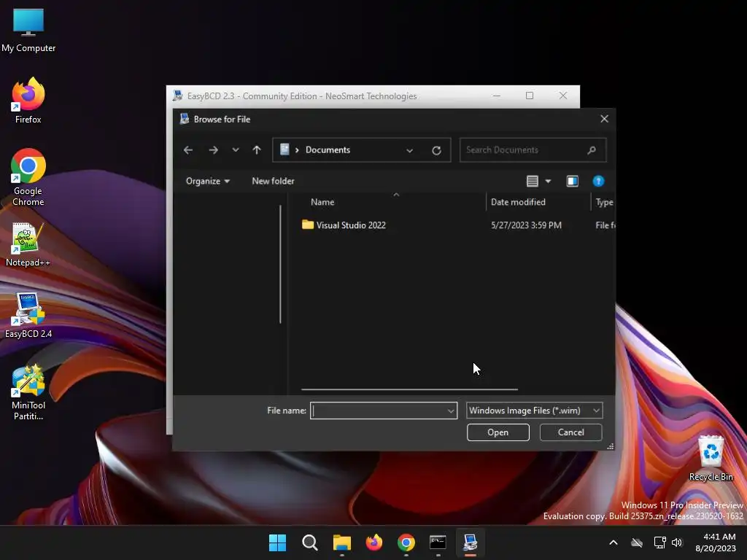Viewport: 747px width, 560px height.
Task: Open the Windows Start menu
Action: [x=277, y=542]
